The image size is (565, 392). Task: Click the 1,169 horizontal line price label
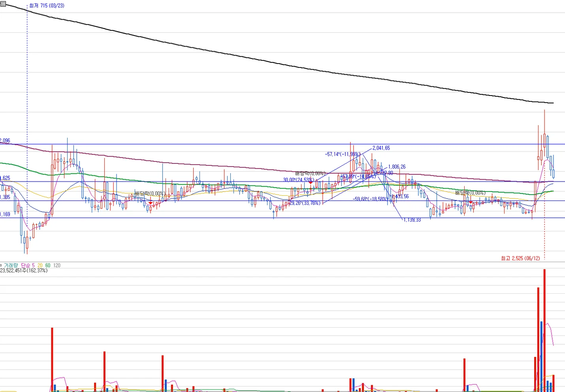click(x=5, y=214)
